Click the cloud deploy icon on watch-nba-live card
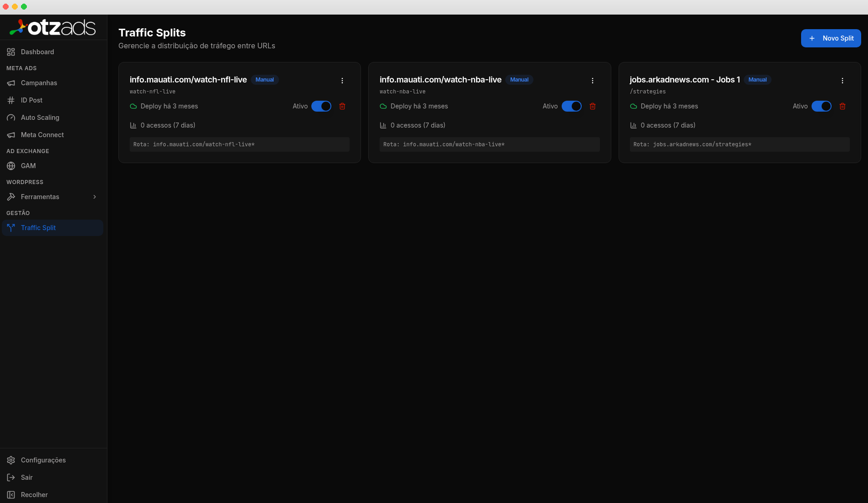The width and height of the screenshot is (868, 503). [x=383, y=106]
